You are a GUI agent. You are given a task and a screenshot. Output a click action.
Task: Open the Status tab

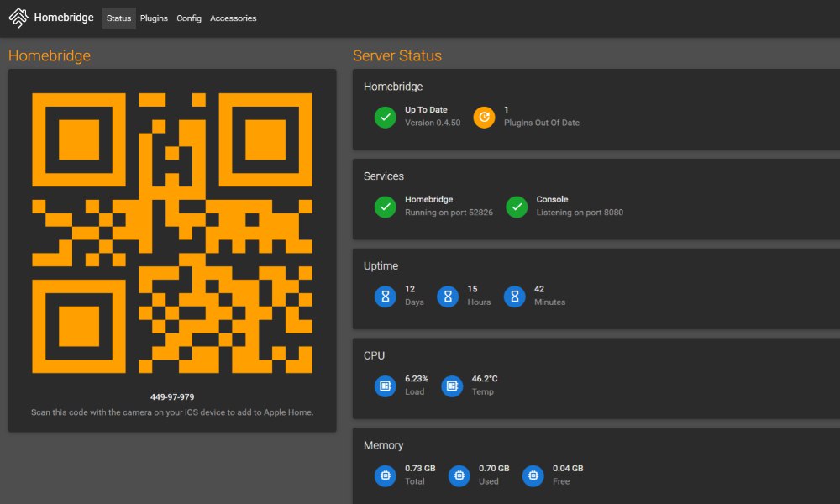tap(119, 18)
